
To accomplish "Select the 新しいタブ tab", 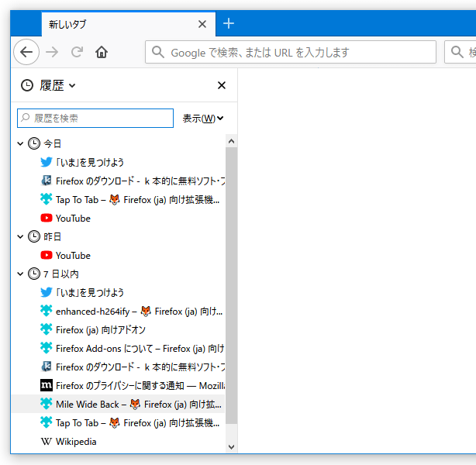I will click(x=129, y=24).
